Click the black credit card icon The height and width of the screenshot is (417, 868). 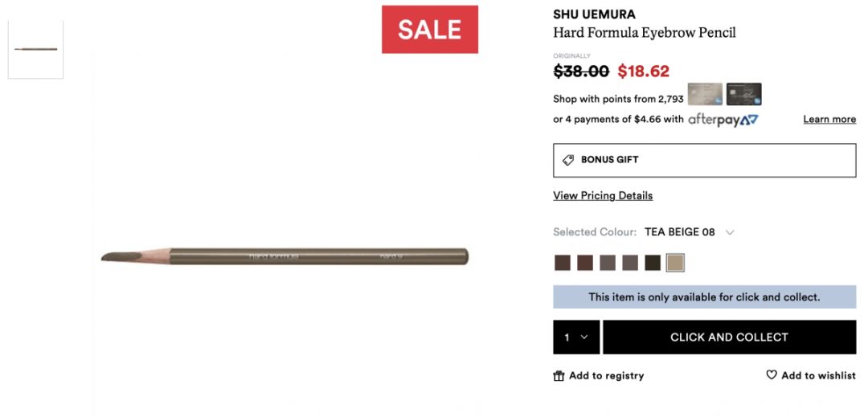743,95
